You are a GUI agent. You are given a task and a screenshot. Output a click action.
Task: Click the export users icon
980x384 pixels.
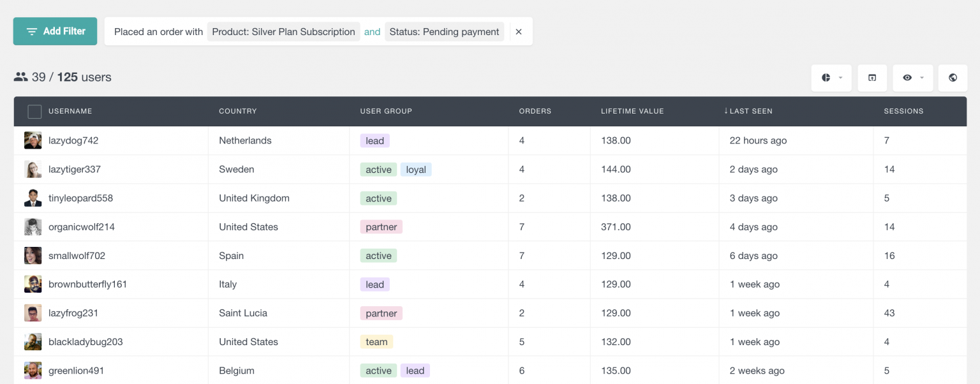(x=872, y=77)
